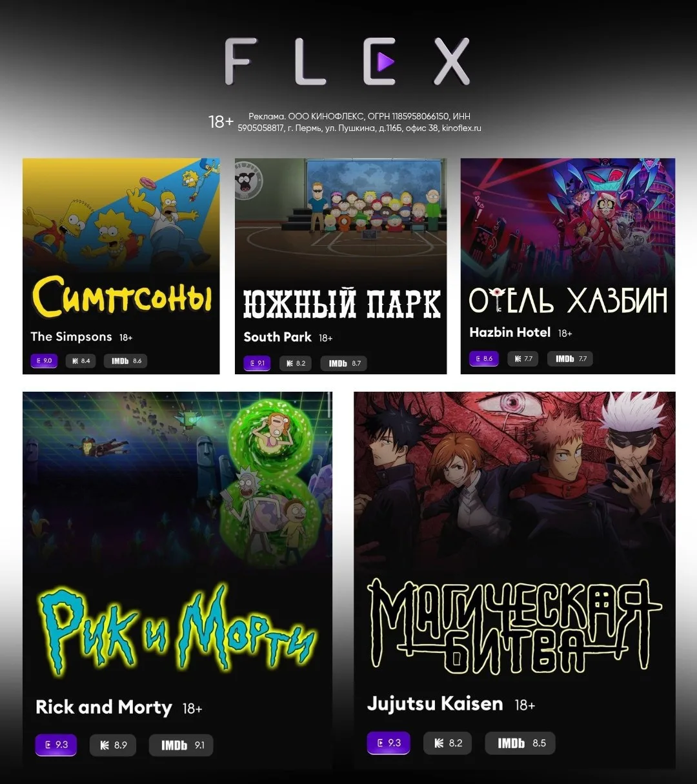Click The Simpsons IMDb 8.6 badge
The image size is (697, 784).
[x=126, y=361]
